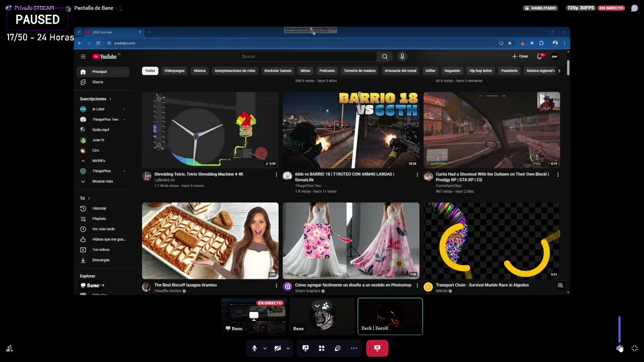Expand the Tú section chevron
Viewport: 644px width, 362px height.
[89, 198]
